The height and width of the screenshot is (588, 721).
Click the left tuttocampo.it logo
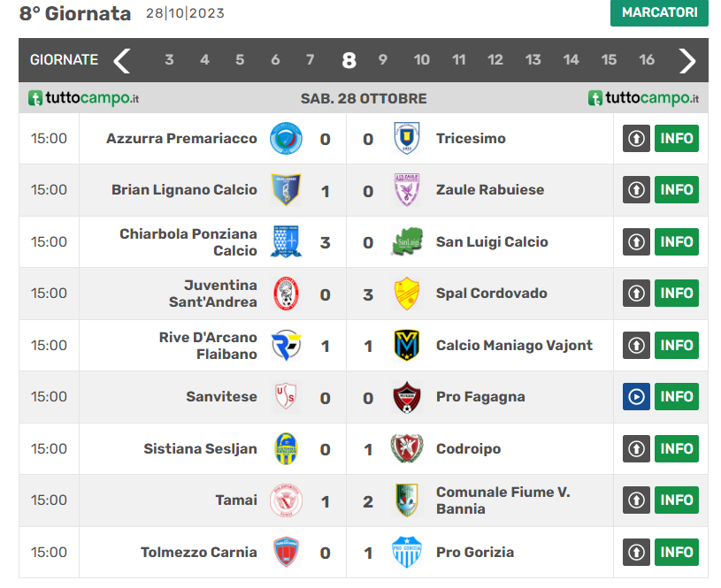[84, 98]
